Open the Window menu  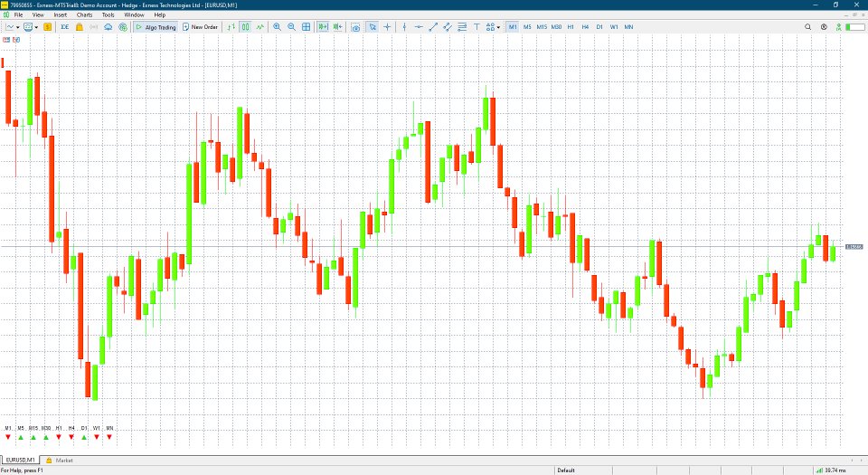click(x=134, y=15)
